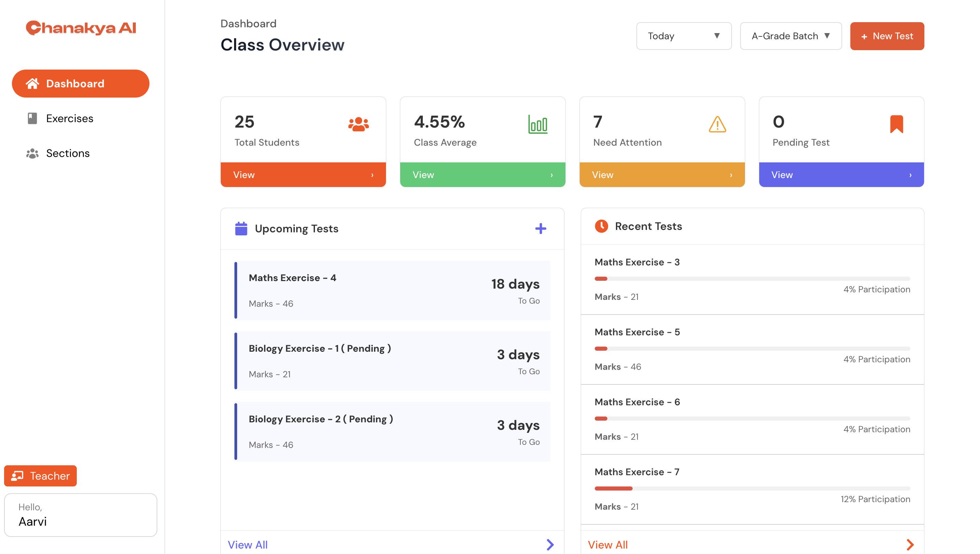Open Maths Exercise - 6 recent test
This screenshot has height=554, width=980.
(x=752, y=420)
